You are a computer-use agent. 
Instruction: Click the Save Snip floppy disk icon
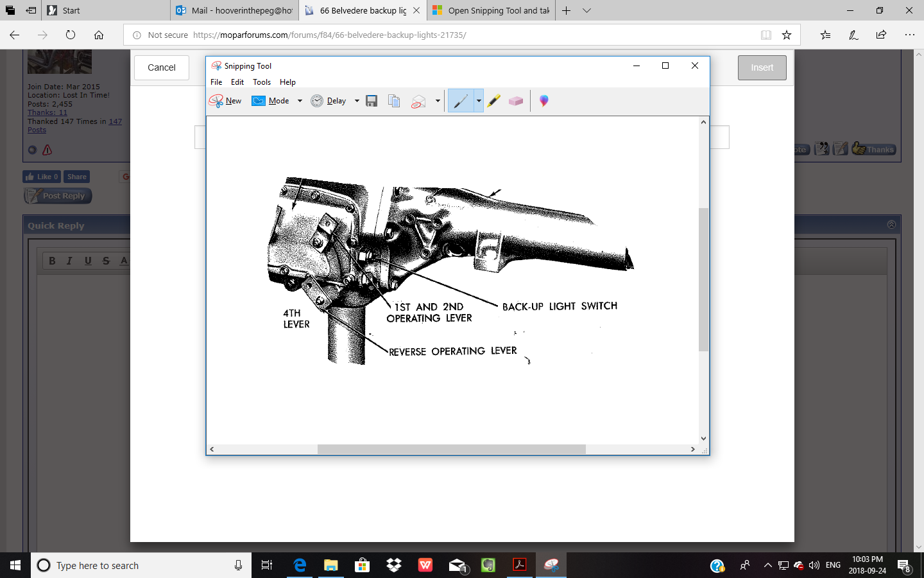click(372, 101)
